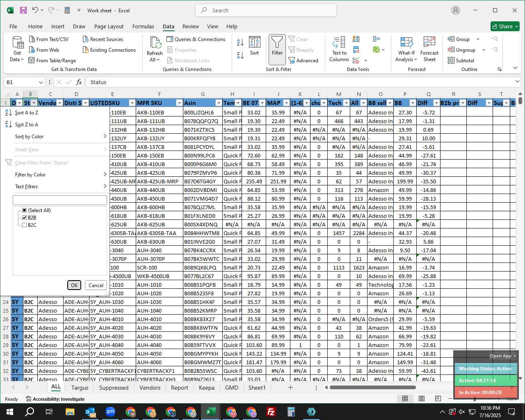The width and height of the screenshot is (525, 420).
Task: Open the MAP column filter dropdown
Action: (x=286, y=103)
